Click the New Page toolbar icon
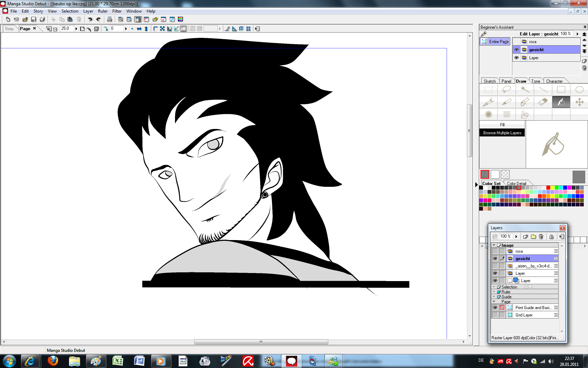 click(8, 19)
